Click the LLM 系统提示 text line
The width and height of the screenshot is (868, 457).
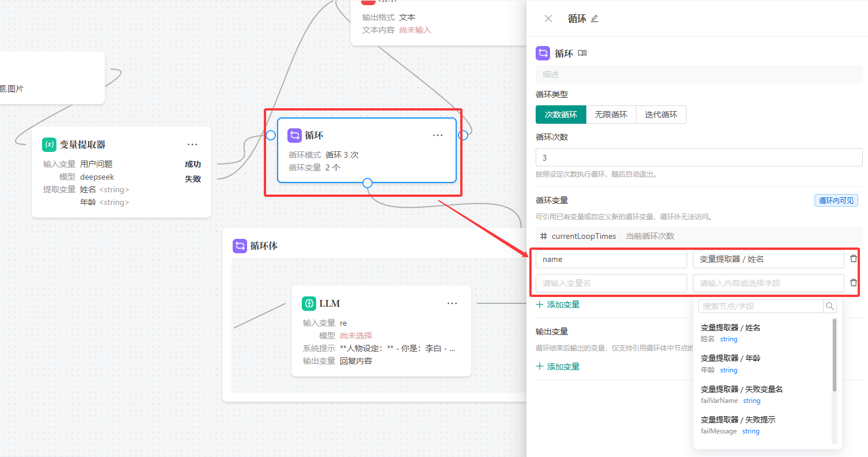(380, 348)
